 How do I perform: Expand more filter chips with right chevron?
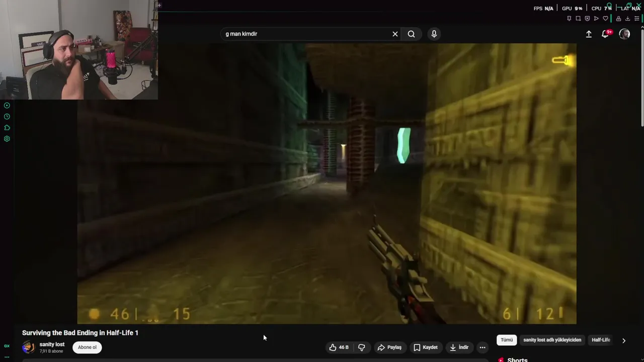(624, 340)
